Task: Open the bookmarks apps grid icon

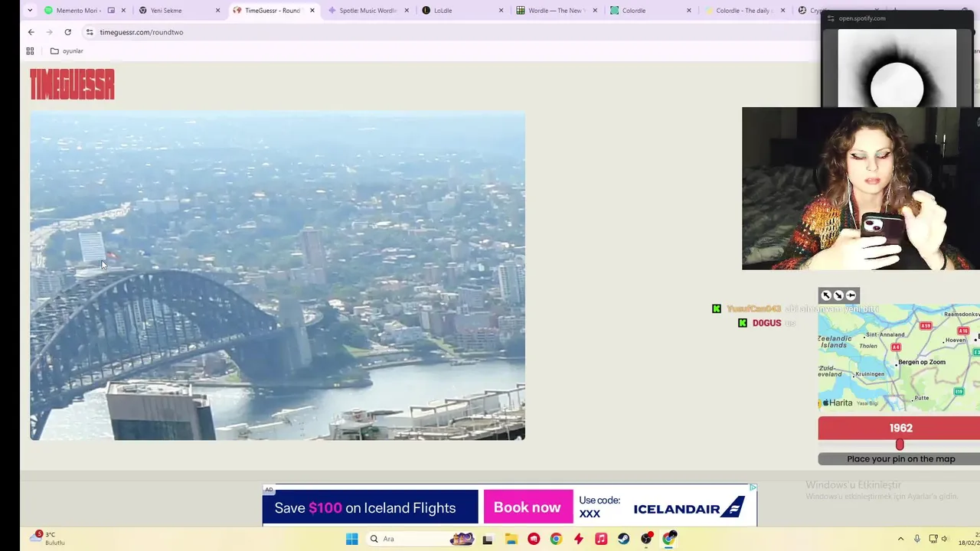Action: click(x=30, y=51)
